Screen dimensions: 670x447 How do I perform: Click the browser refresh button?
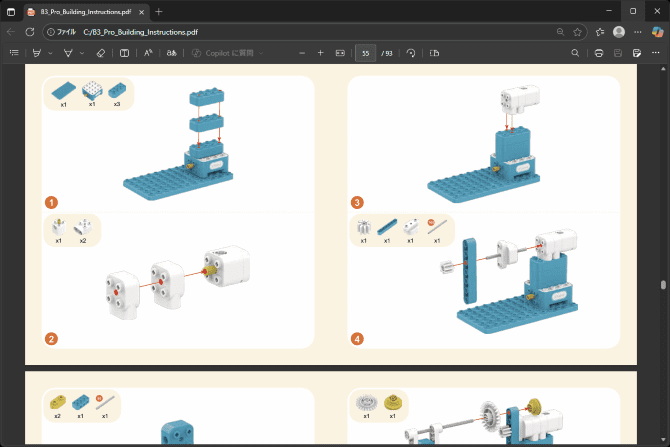point(30,32)
